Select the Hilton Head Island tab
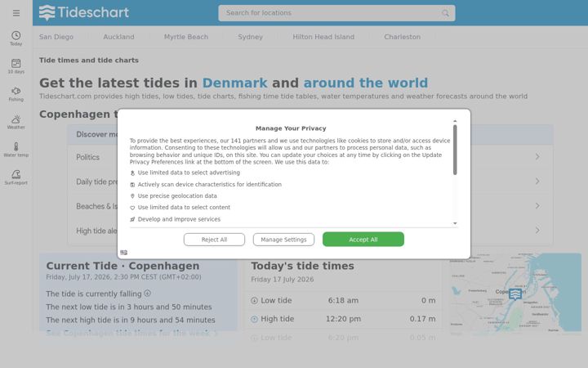Image resolution: width=588 pixels, height=368 pixels. coord(323,37)
